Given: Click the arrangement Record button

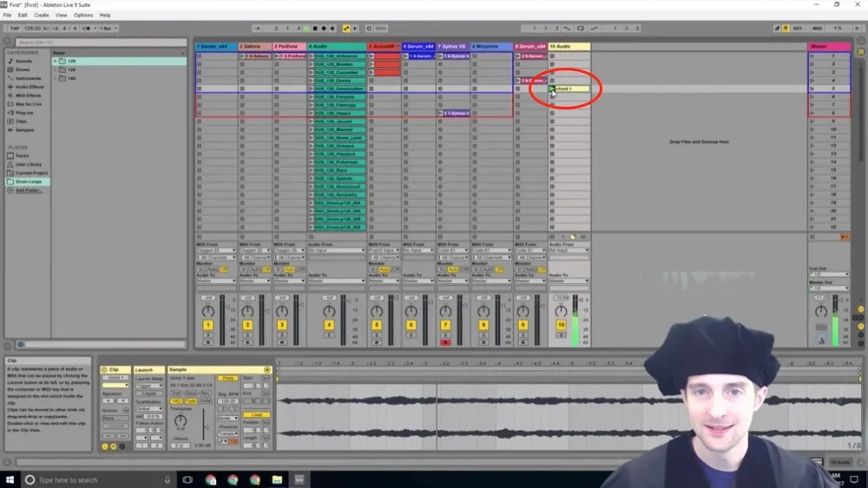Looking at the screenshot, I should 324,29.
